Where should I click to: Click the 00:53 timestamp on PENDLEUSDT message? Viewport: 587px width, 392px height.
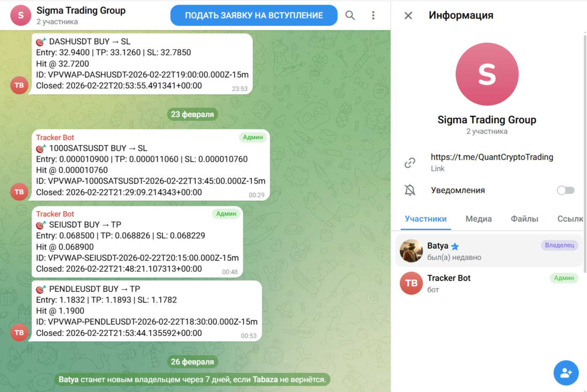[x=249, y=336]
